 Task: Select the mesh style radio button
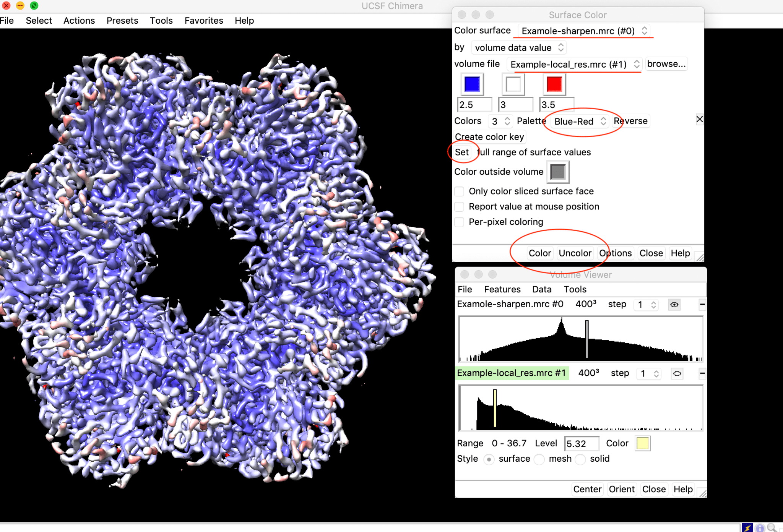pyautogui.click(x=539, y=459)
